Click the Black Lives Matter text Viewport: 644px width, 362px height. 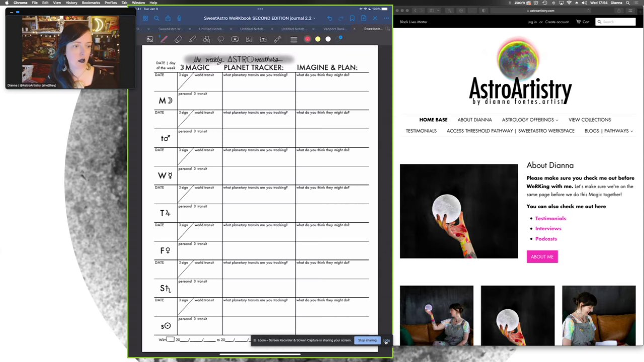(x=413, y=22)
